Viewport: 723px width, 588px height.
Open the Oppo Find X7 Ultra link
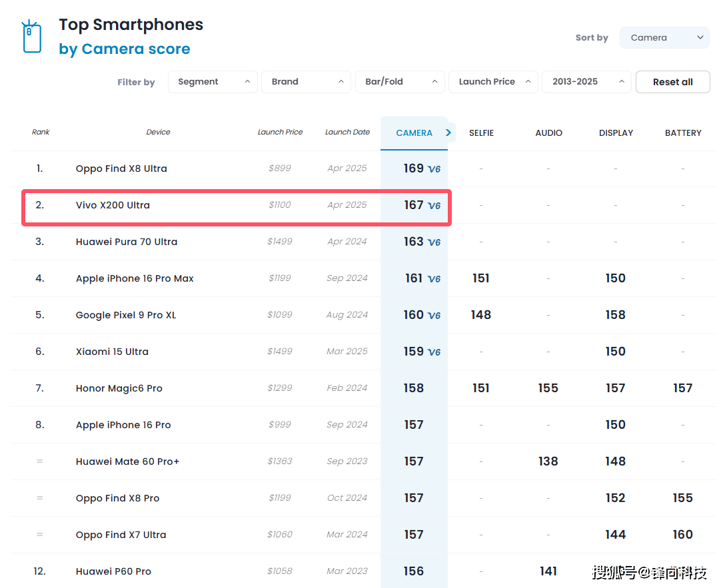pos(121,535)
